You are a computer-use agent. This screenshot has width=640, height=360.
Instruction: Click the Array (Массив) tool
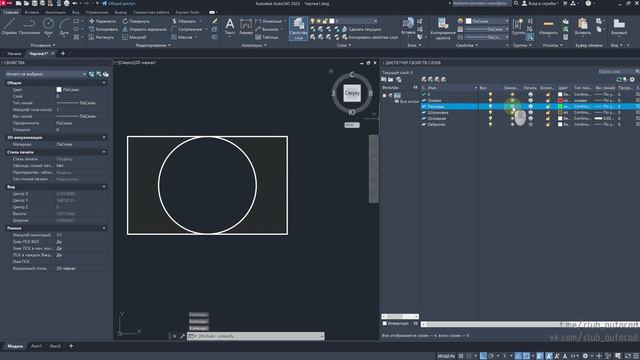click(182, 37)
